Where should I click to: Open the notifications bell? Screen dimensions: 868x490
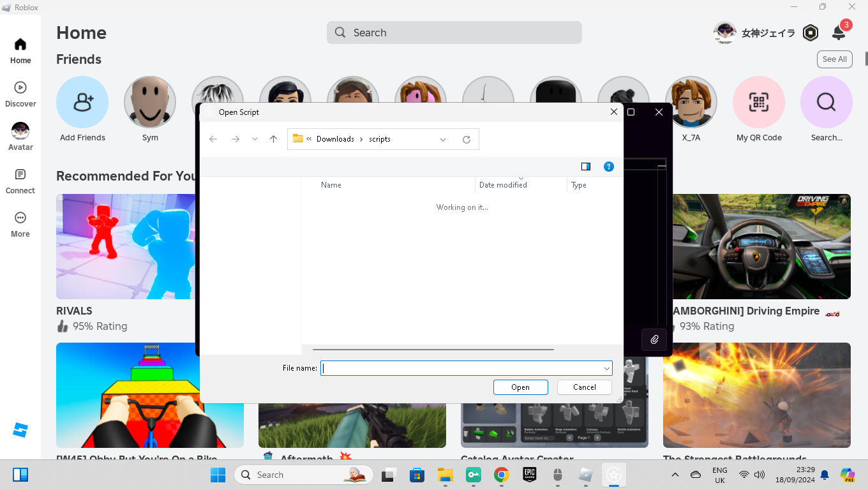[x=839, y=33]
